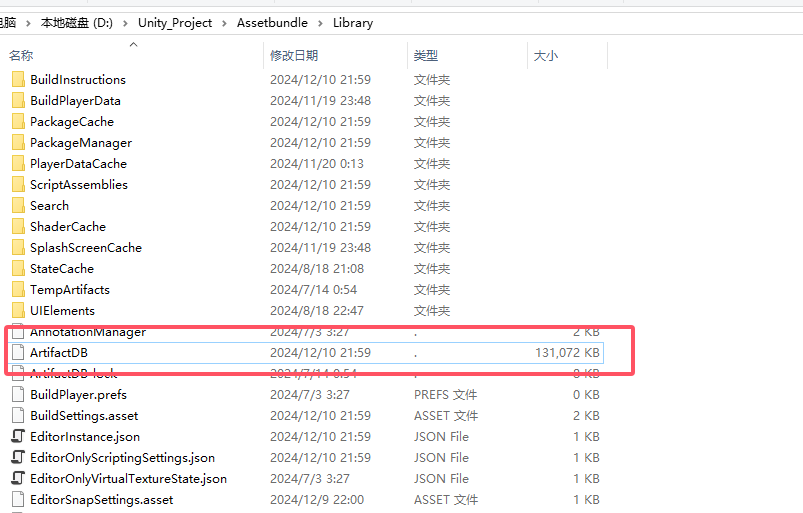Expand the chevron after Unity_Project in path
This screenshot has height=513, width=803.
pos(225,22)
